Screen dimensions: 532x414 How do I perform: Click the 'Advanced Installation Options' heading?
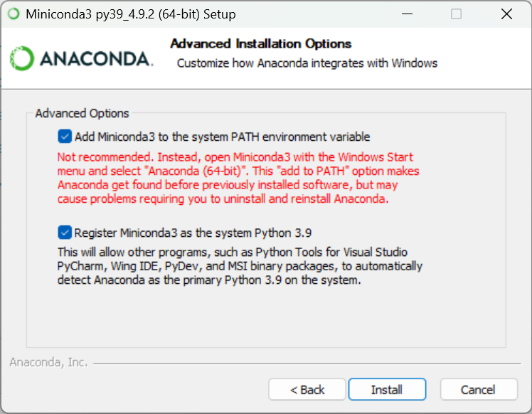pos(260,44)
